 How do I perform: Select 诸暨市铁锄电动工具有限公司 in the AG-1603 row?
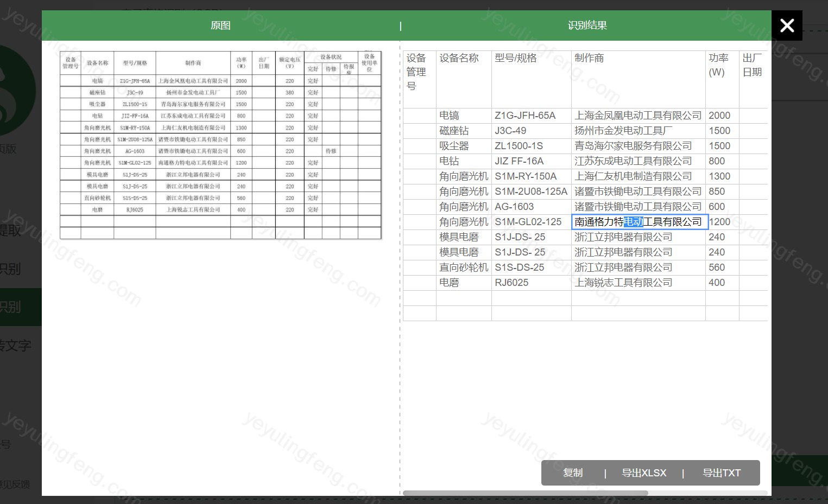639,207
